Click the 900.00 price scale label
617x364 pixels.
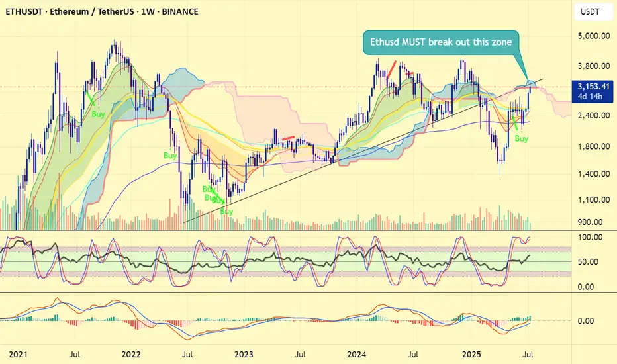point(590,222)
